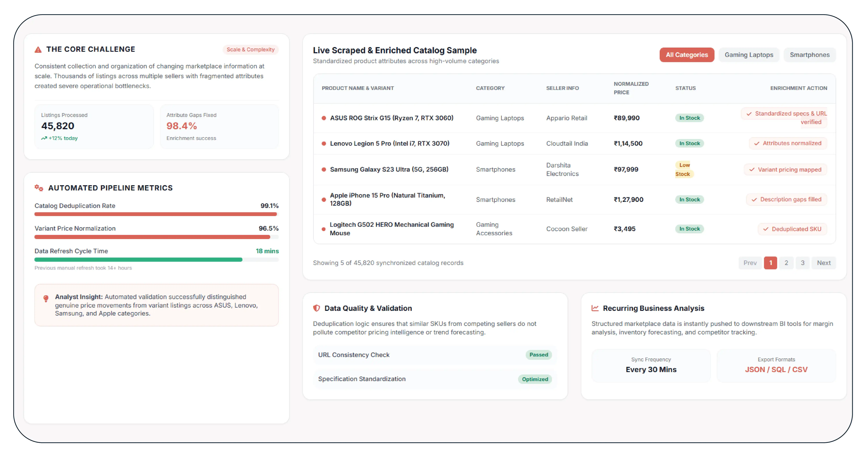Screen dimensions: 868x457
Task: Click the checkmark in the Variant pricing mapped tag
Action: [752, 170]
